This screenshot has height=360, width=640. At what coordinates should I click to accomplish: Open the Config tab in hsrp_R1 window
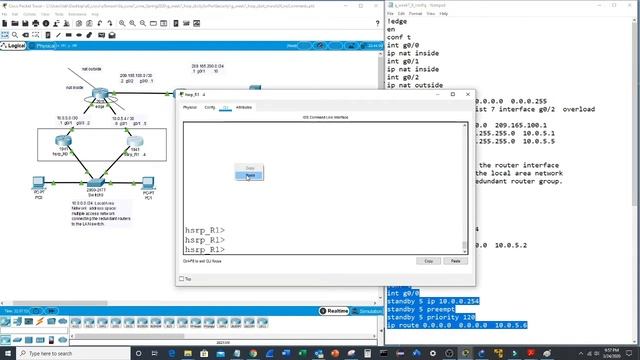210,107
